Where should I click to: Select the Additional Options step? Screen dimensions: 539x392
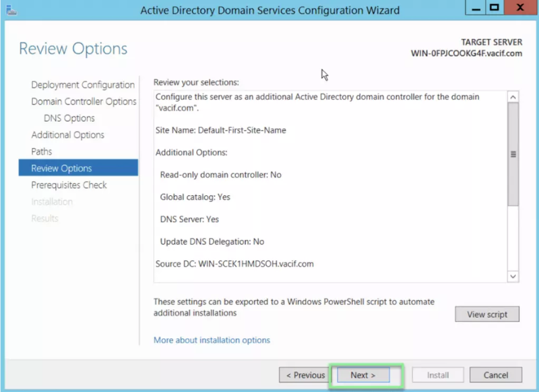[x=67, y=135]
